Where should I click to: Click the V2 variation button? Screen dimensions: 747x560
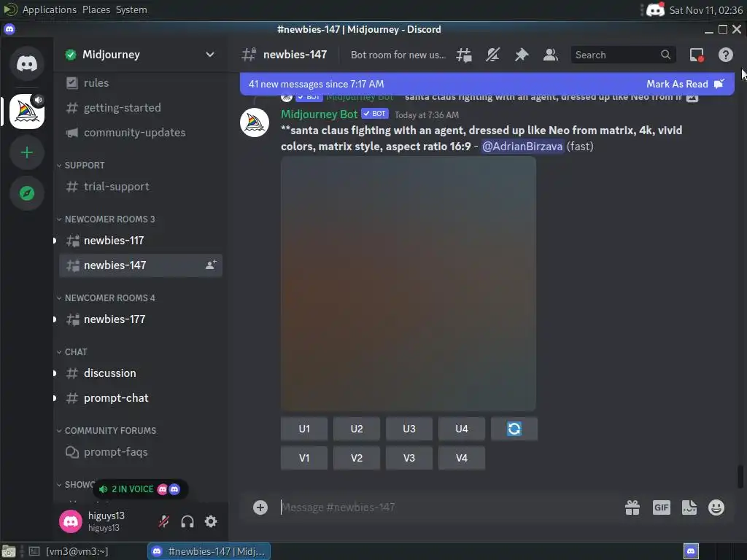pyautogui.click(x=356, y=458)
